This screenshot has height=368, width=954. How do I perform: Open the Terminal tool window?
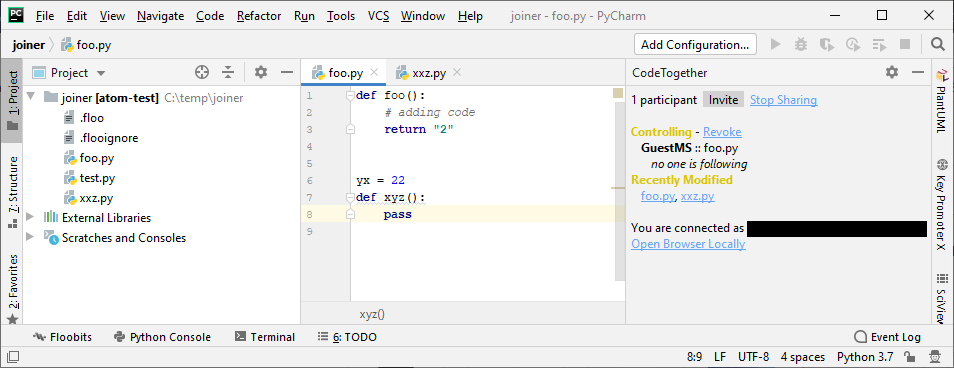click(265, 337)
